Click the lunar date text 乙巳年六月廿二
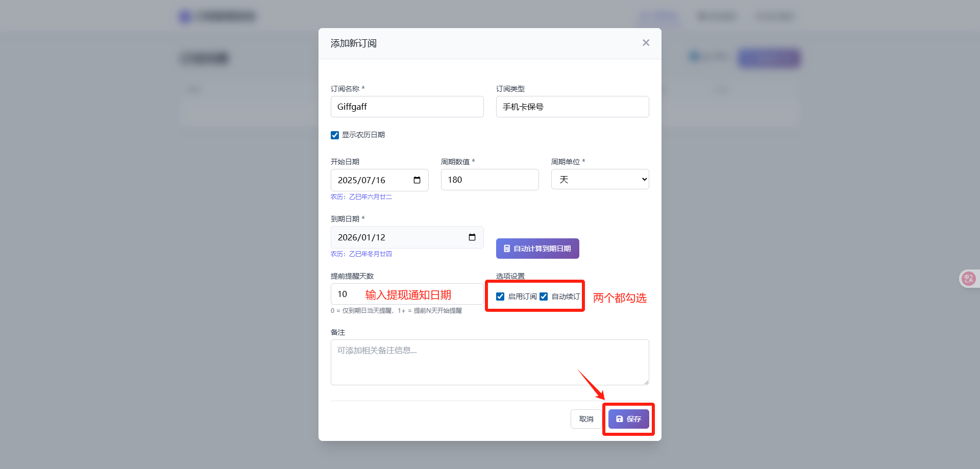This screenshot has height=469, width=980. [x=371, y=197]
